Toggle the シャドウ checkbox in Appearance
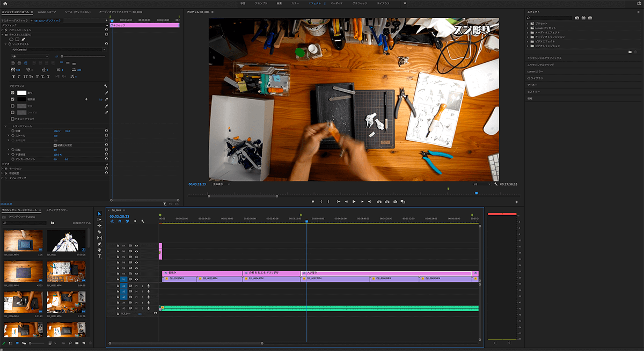 (x=13, y=113)
